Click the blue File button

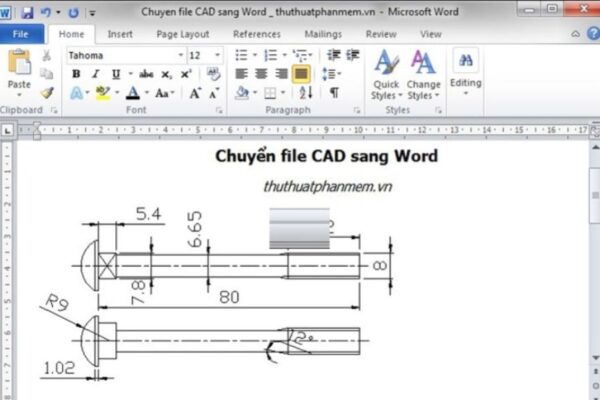[x=21, y=33]
